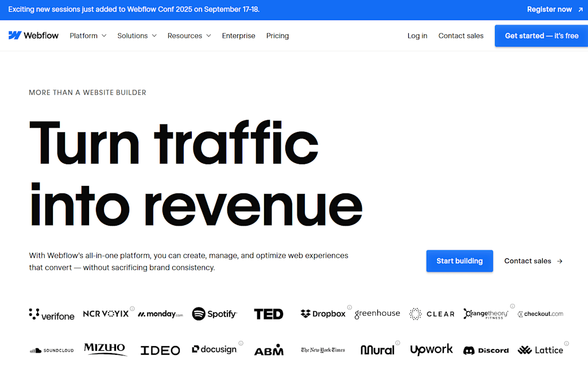Click the Discord logo

pyautogui.click(x=486, y=350)
